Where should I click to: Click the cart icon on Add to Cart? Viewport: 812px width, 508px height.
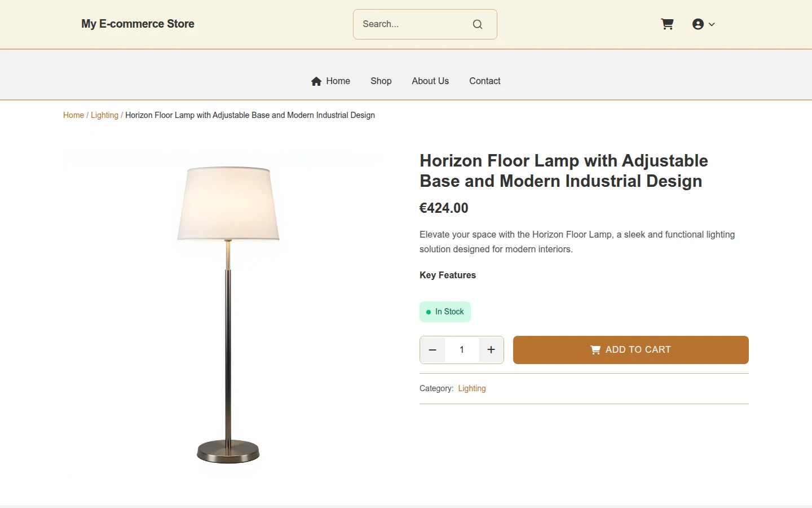[x=595, y=350]
